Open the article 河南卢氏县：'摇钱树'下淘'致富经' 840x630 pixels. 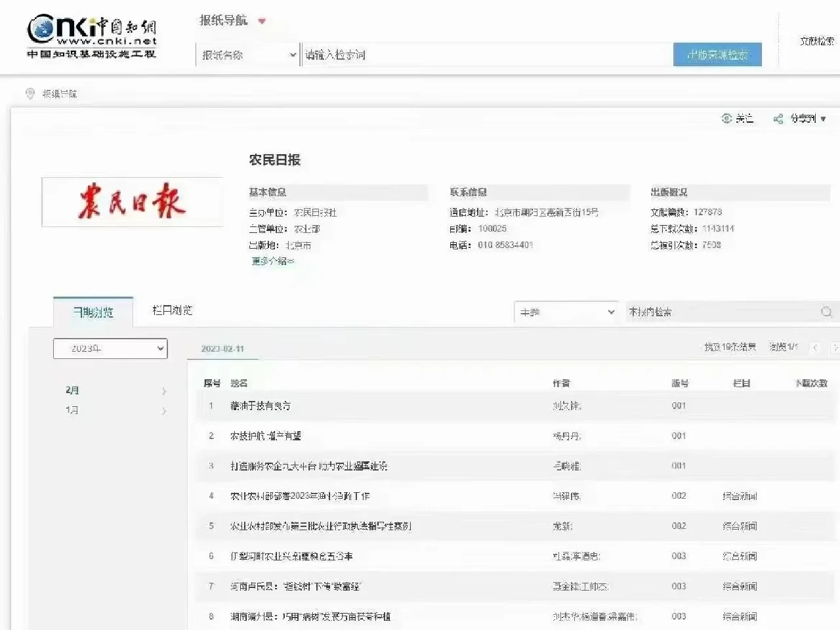point(296,587)
